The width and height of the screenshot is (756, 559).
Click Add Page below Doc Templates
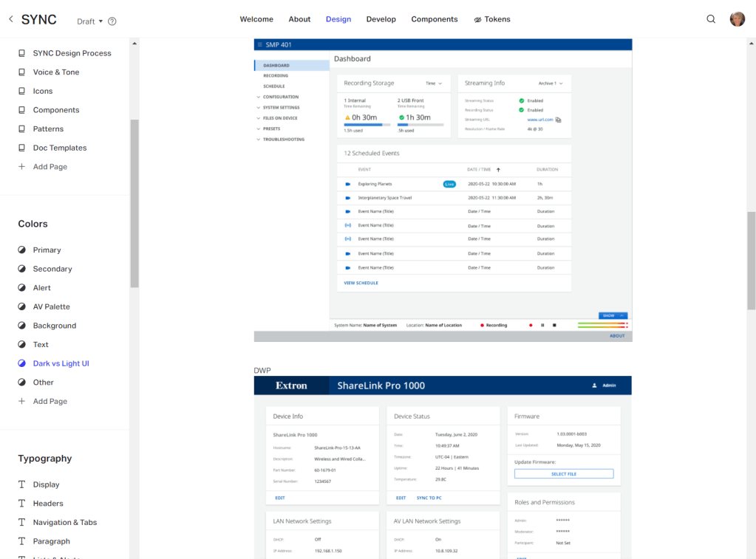50,167
